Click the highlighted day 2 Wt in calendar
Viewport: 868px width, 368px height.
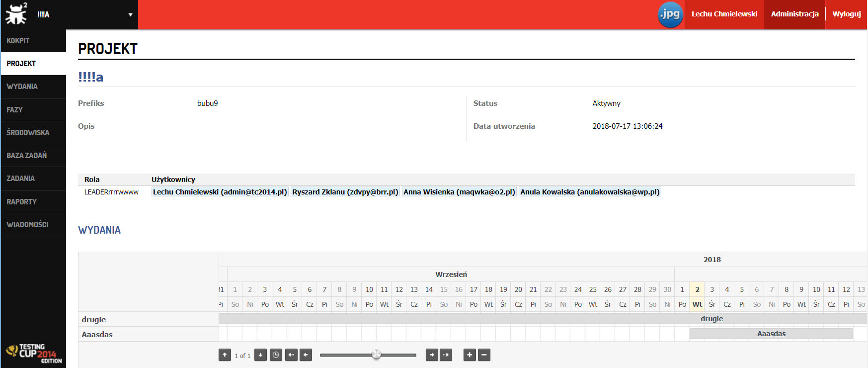[x=697, y=297]
